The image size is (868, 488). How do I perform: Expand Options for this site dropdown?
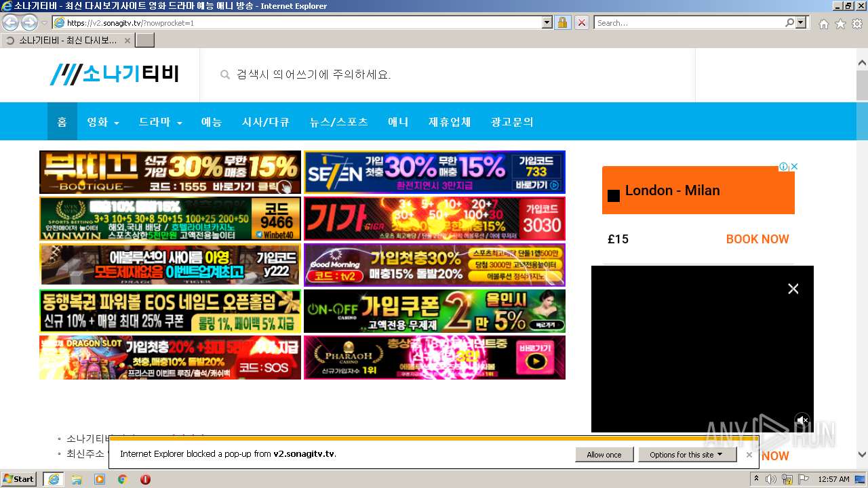tap(687, 455)
